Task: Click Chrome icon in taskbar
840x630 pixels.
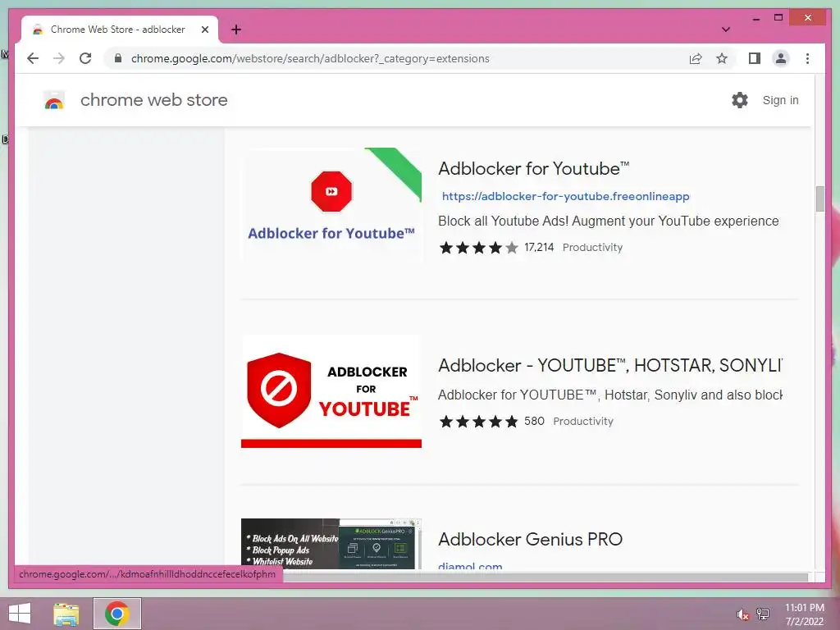Action: pos(116,614)
